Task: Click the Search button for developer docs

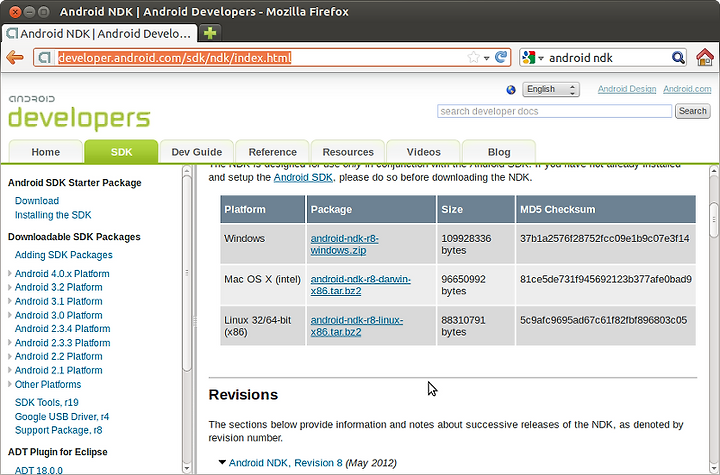Action: [692, 111]
